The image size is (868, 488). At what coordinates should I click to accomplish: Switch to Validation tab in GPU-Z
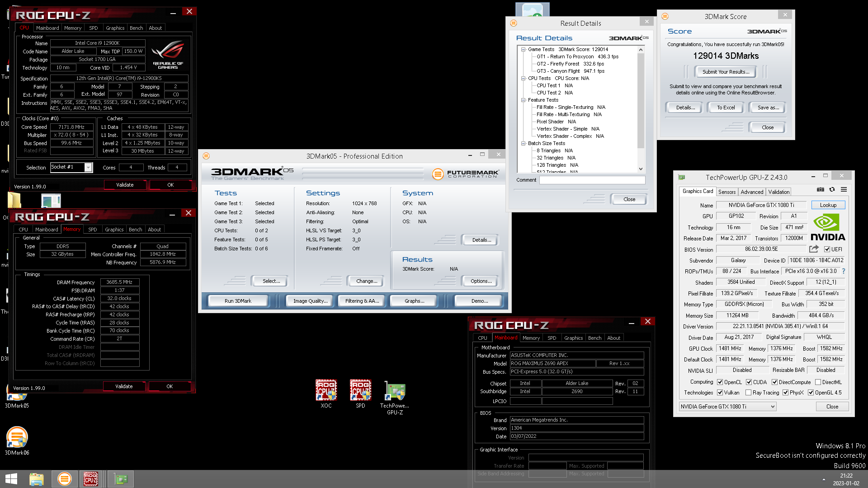click(778, 192)
